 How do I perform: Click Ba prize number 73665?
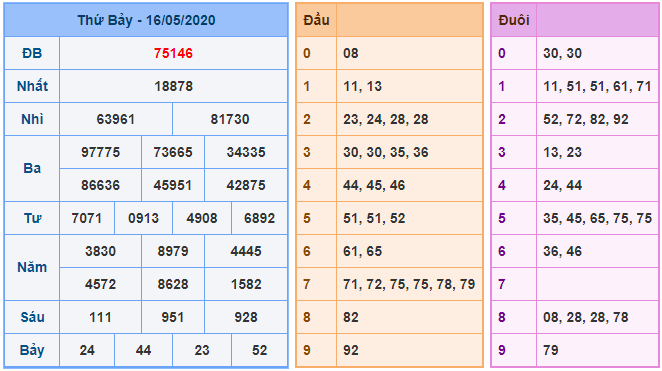pyautogui.click(x=173, y=152)
